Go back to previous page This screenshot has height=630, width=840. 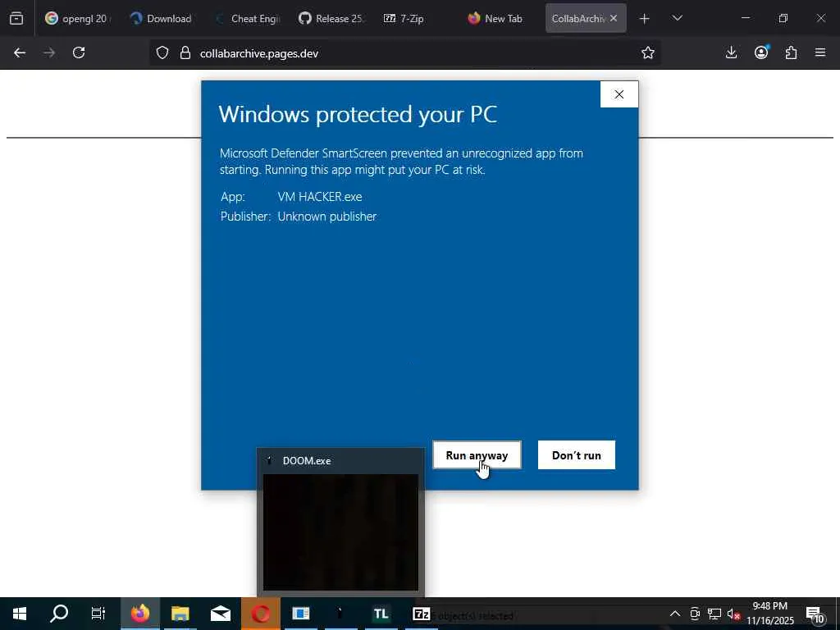[x=20, y=52]
